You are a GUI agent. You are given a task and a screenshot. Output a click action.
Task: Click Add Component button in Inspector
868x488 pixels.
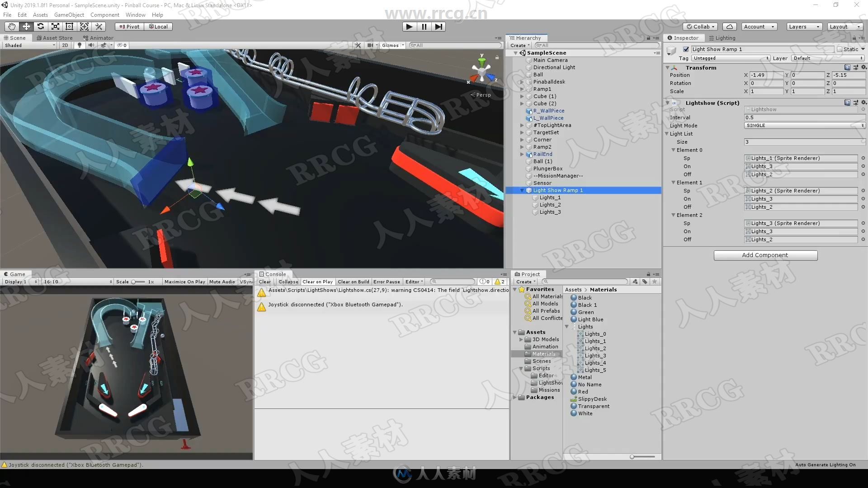(765, 254)
